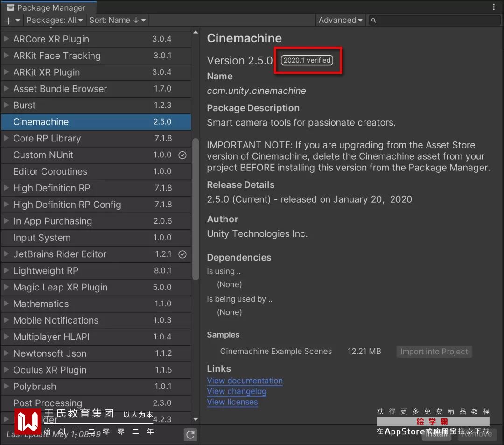
Task: Select the Cinemachine package row
Action: (97, 122)
